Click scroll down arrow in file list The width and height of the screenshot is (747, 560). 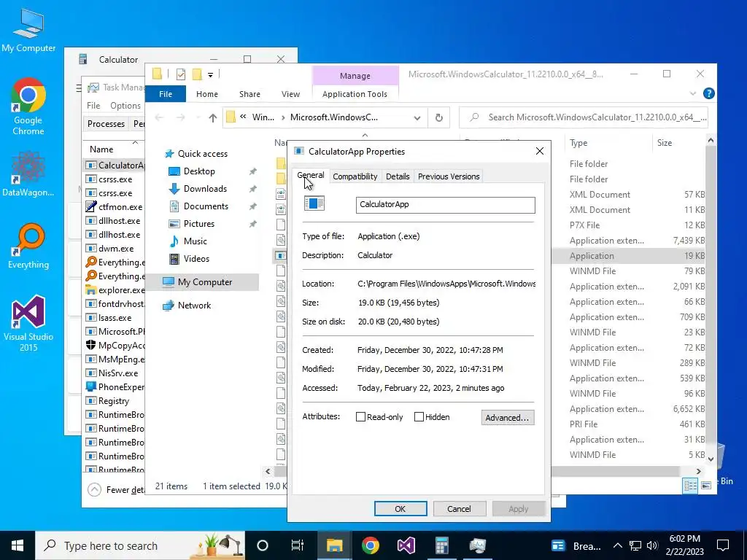click(711, 459)
